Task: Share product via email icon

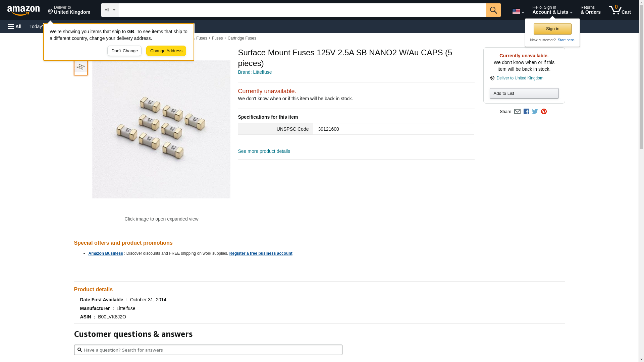Action: pos(517,112)
